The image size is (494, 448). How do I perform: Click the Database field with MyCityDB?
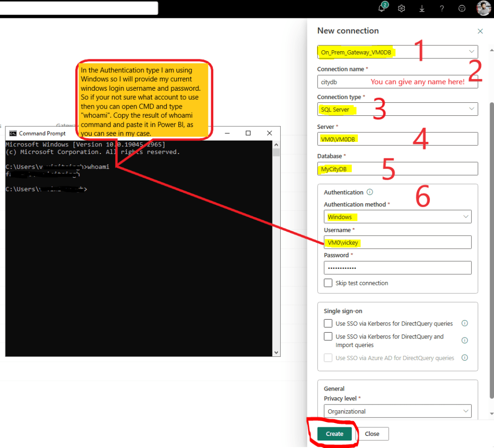pos(398,168)
